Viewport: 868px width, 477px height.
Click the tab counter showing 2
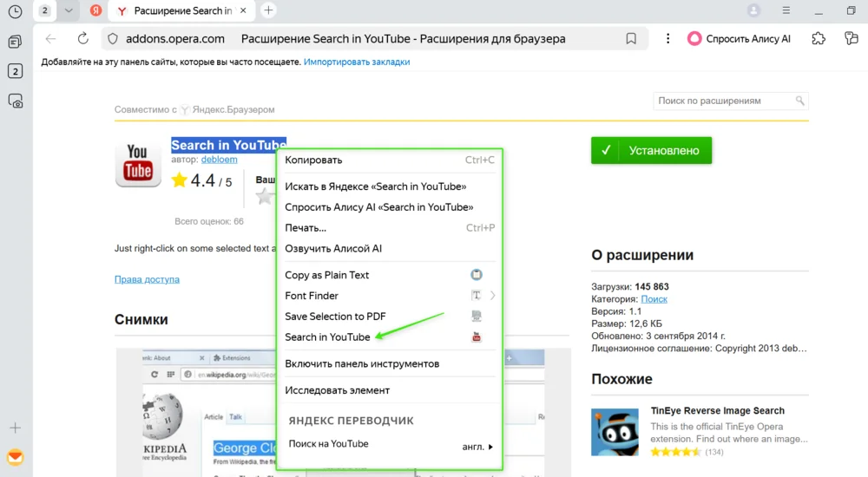click(45, 10)
